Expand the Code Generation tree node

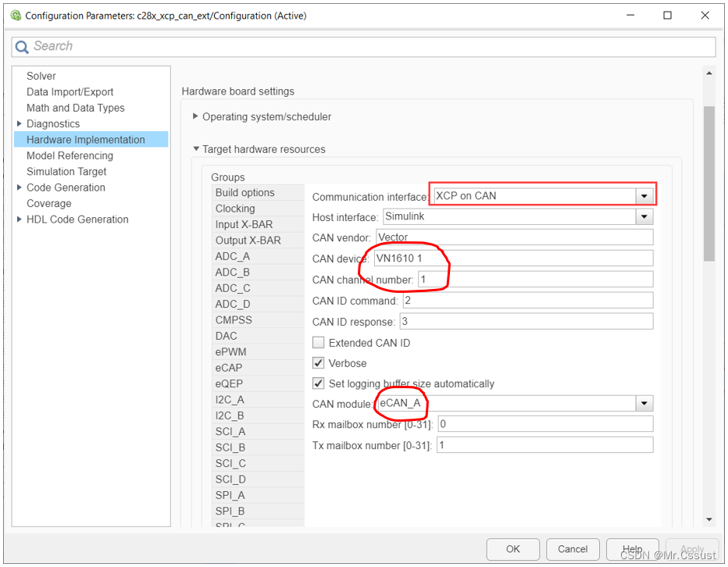coord(20,187)
